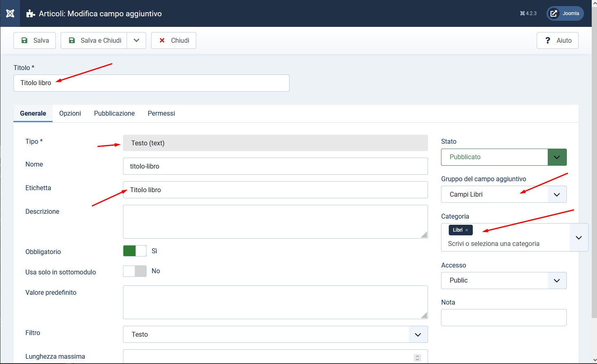Open the Aiuto help page

(557, 40)
